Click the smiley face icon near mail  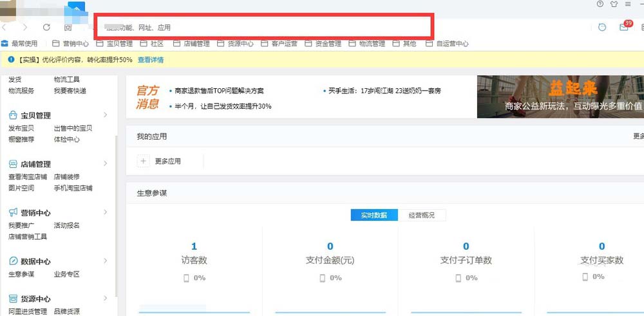click(602, 27)
